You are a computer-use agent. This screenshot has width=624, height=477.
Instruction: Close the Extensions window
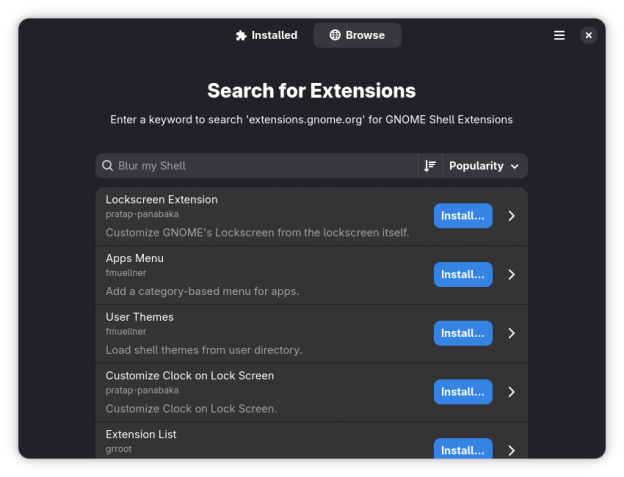[589, 35]
